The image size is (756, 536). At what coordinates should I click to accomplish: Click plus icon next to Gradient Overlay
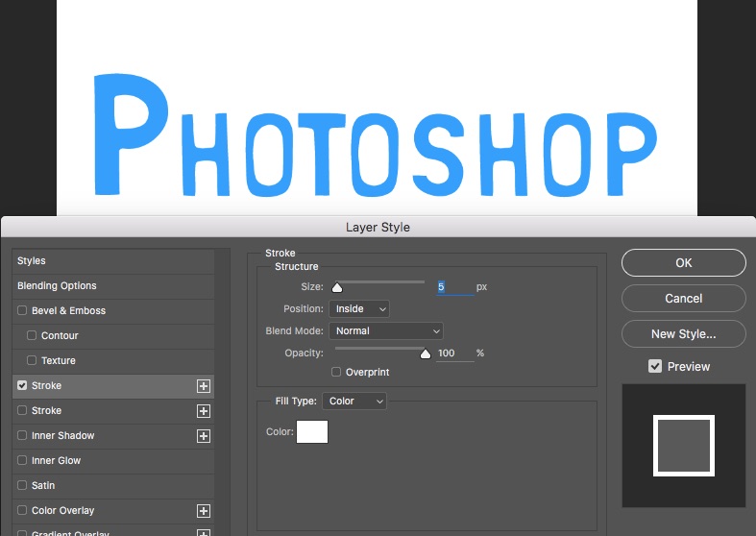[x=204, y=532]
